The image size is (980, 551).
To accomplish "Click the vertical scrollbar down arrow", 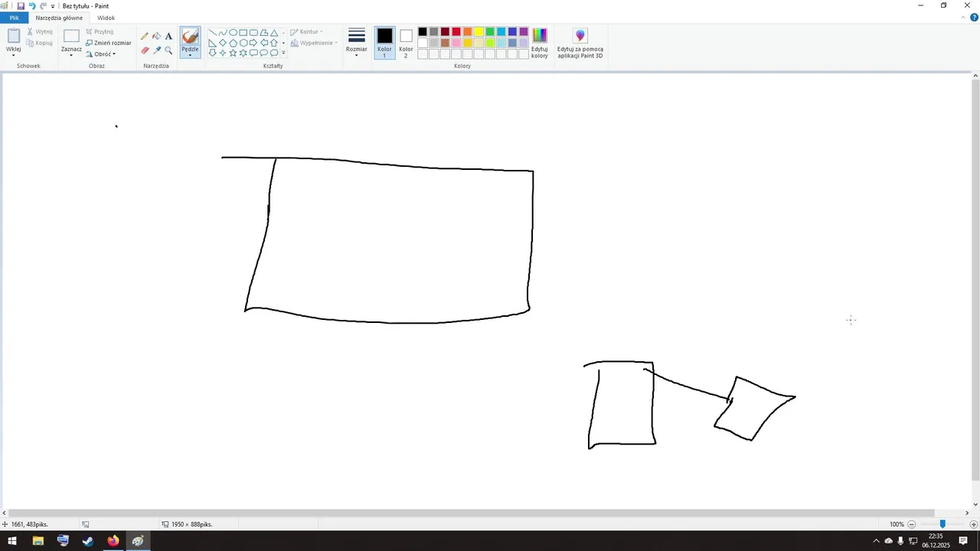I will [x=975, y=505].
